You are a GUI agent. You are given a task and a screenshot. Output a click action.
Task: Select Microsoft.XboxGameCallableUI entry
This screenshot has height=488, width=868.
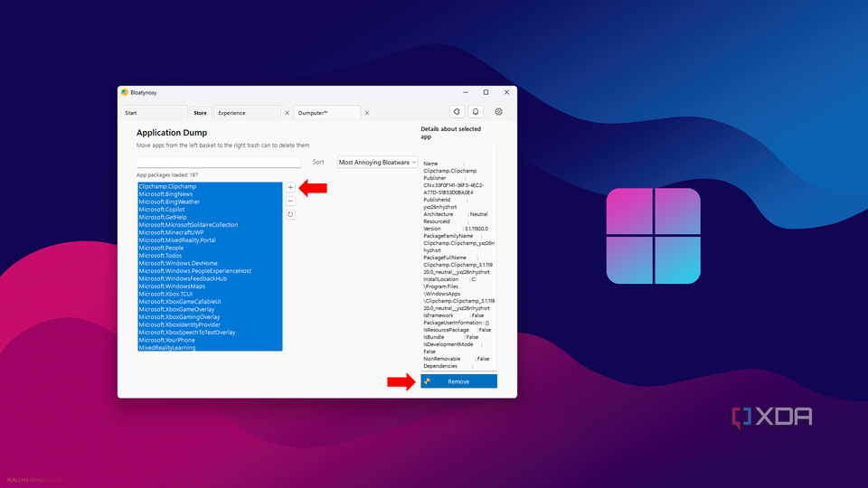click(210, 302)
